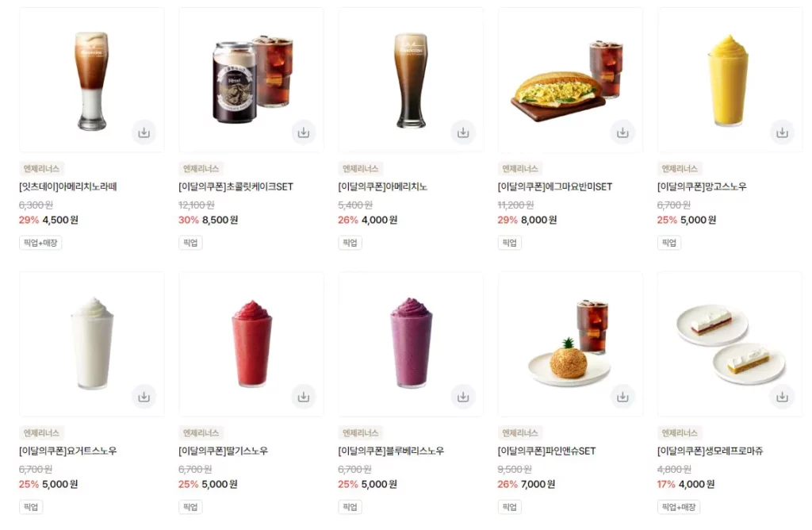Open [이달의쿠폰]파인앤슈SET product title

pos(547,451)
